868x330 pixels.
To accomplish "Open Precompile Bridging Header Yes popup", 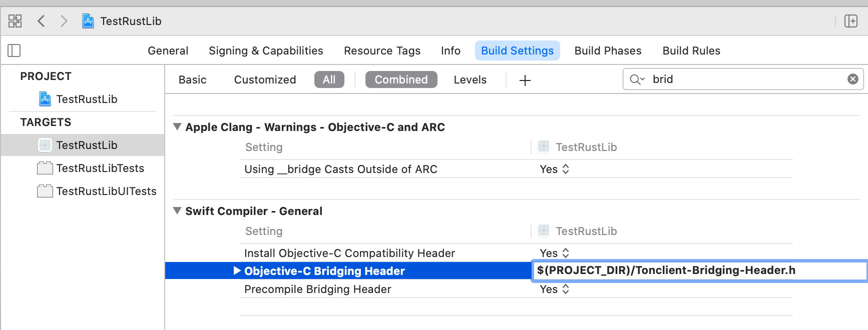I will [x=555, y=289].
